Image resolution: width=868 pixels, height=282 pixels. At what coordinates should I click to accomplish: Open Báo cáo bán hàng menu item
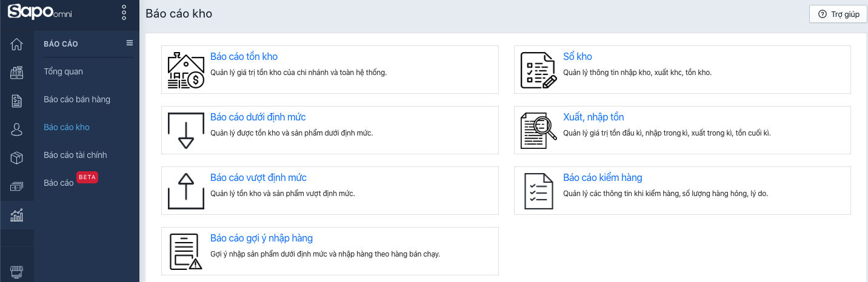(77, 99)
